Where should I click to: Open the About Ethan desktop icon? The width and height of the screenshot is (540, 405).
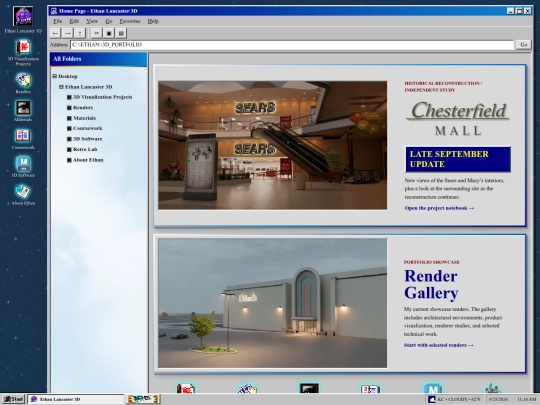tap(23, 195)
